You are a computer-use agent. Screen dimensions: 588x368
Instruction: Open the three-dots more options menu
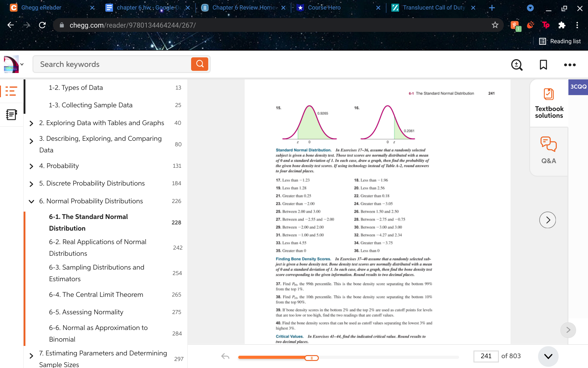[x=570, y=65]
